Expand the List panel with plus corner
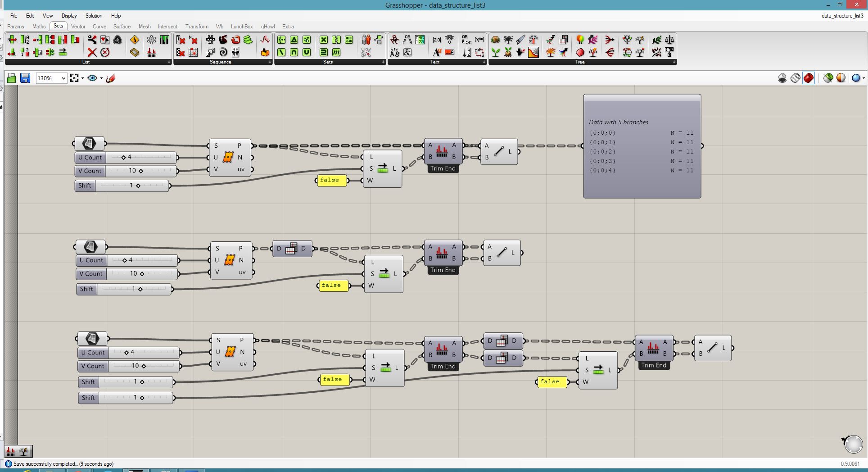This screenshot has height=472, width=868. coord(169,62)
